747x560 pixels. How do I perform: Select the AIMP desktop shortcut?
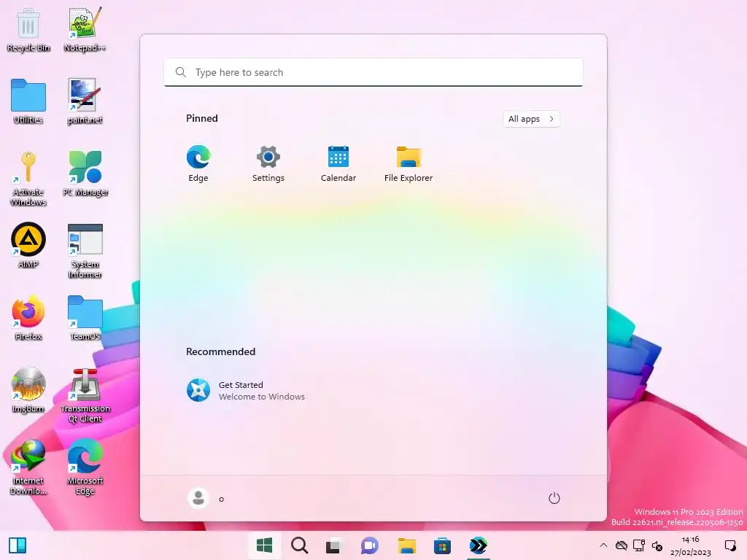coord(28,246)
